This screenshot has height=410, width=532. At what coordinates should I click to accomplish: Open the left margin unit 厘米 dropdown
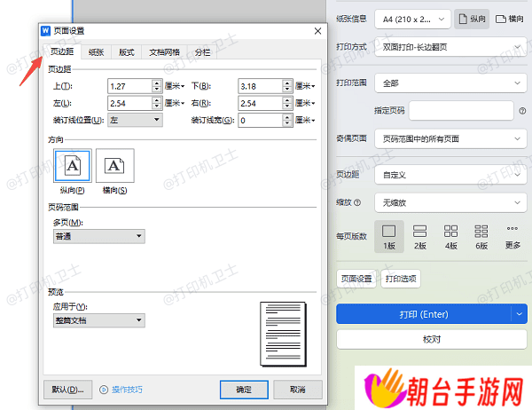[175, 103]
